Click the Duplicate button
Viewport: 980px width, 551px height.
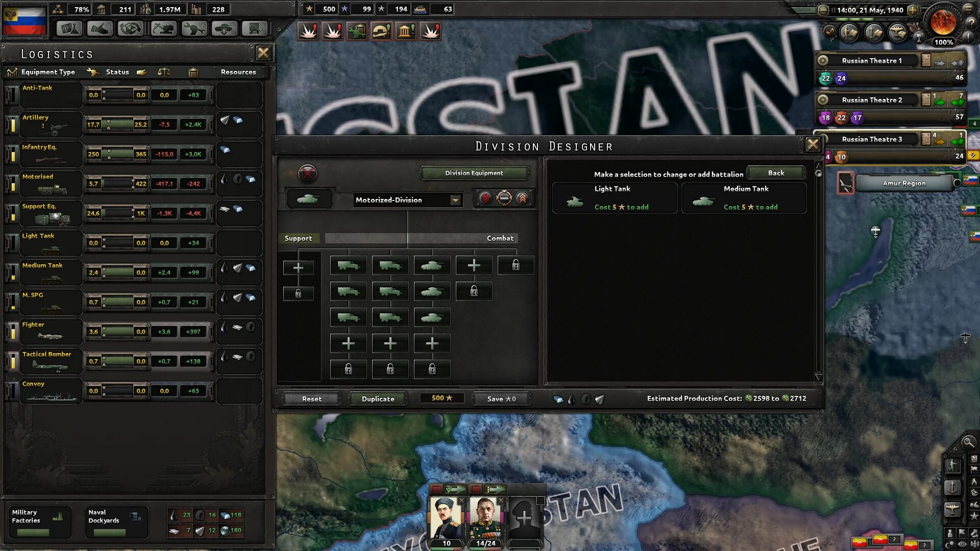378,398
